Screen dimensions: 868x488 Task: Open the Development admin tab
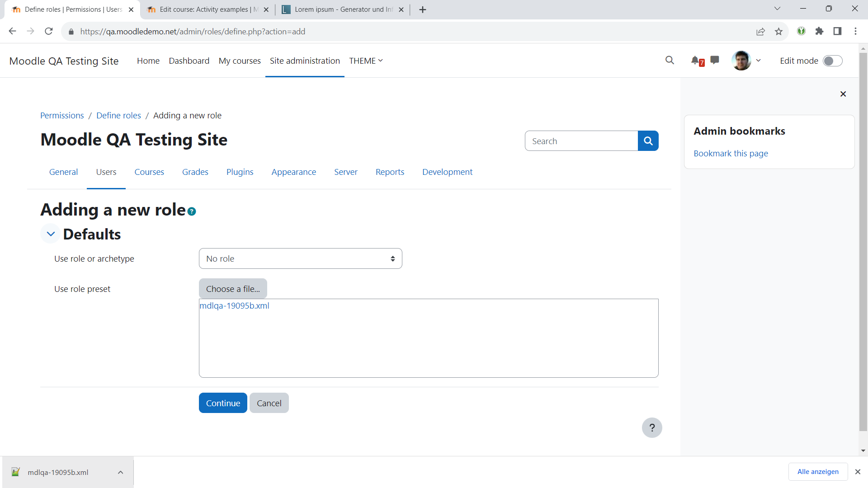click(447, 172)
